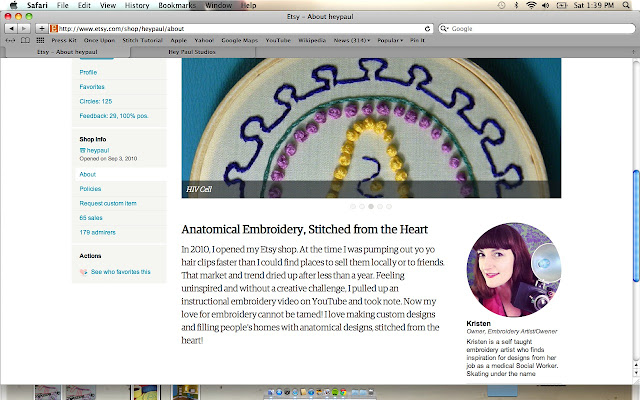
Task: Expand the News (314) bookmarks dropdown
Action: [351, 40]
